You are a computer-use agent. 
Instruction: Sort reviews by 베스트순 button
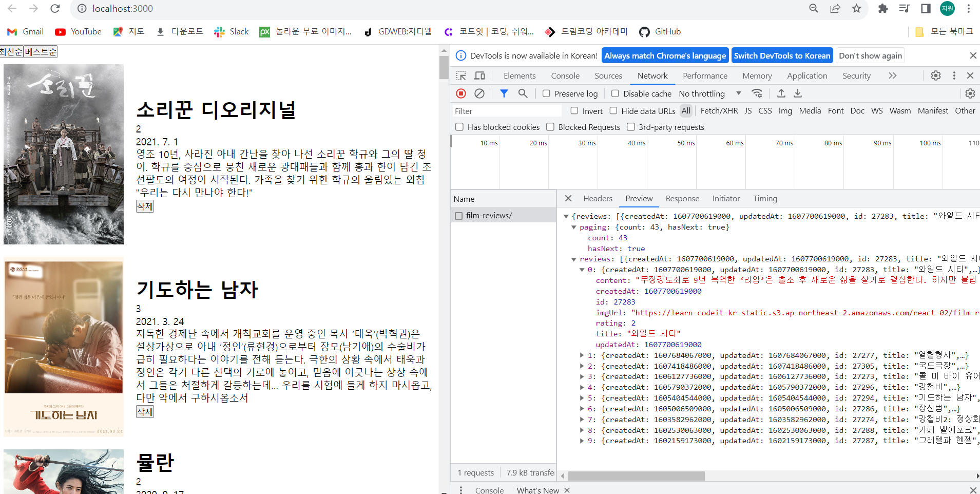click(x=41, y=52)
